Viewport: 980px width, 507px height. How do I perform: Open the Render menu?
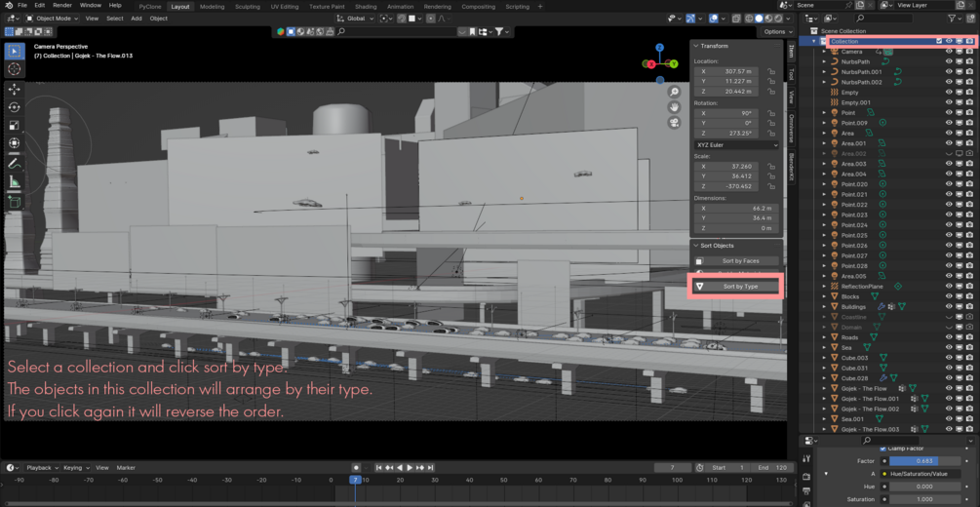pos(61,5)
